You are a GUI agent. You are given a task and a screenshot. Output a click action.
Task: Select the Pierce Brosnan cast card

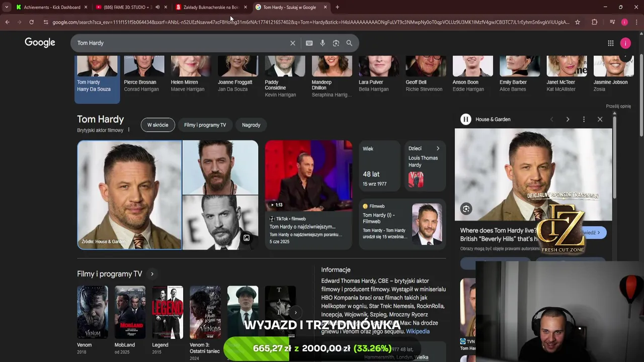coord(144,75)
